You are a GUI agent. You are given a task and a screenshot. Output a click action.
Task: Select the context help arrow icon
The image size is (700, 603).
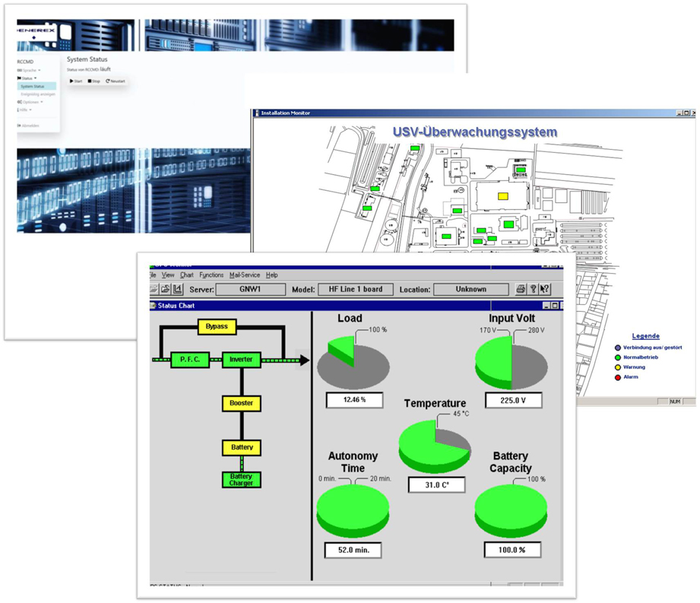544,289
